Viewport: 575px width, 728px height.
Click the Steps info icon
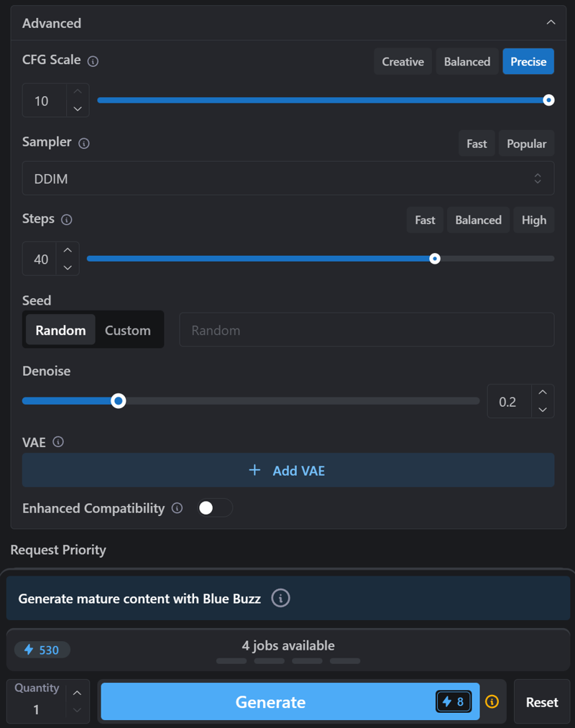[67, 220]
